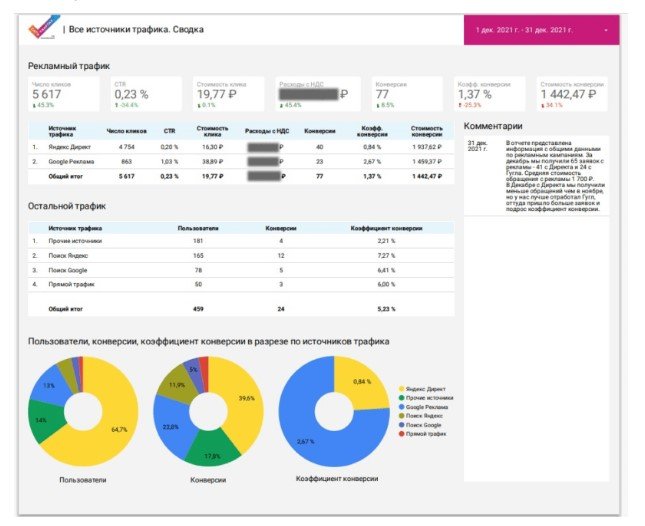Sort ad table by Стоимость конверсии header
Image resolution: width=645 pixels, height=526 pixels.
(x=427, y=131)
